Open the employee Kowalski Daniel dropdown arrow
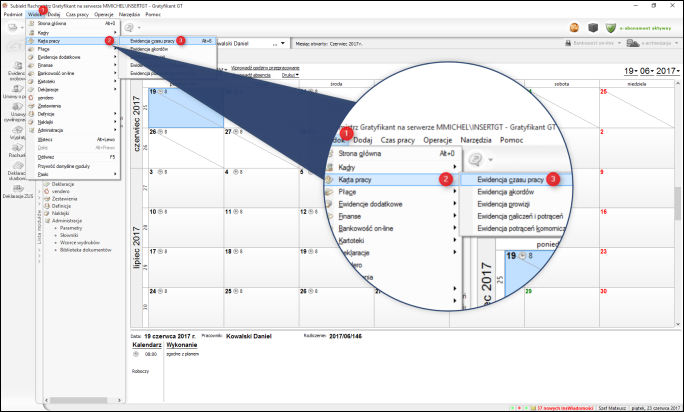The height and width of the screenshot is (412, 684). [x=283, y=43]
